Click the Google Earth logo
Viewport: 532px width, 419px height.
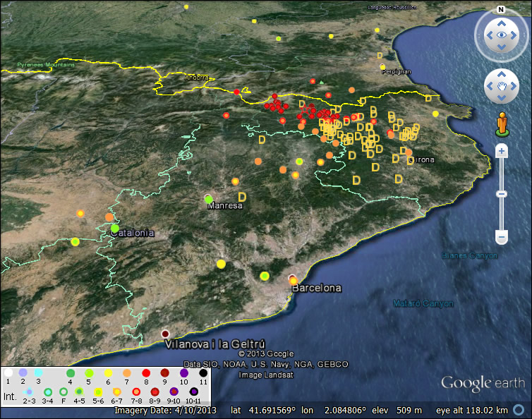(483, 383)
